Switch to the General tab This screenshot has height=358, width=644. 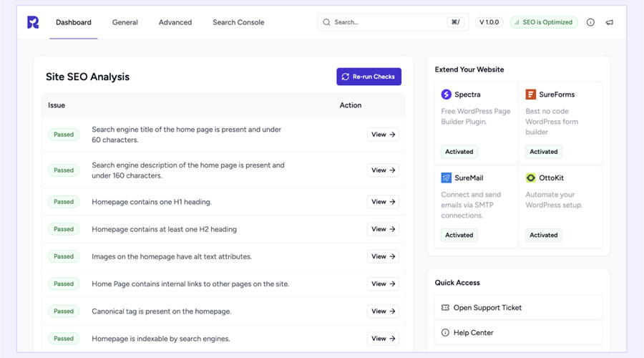tap(125, 22)
